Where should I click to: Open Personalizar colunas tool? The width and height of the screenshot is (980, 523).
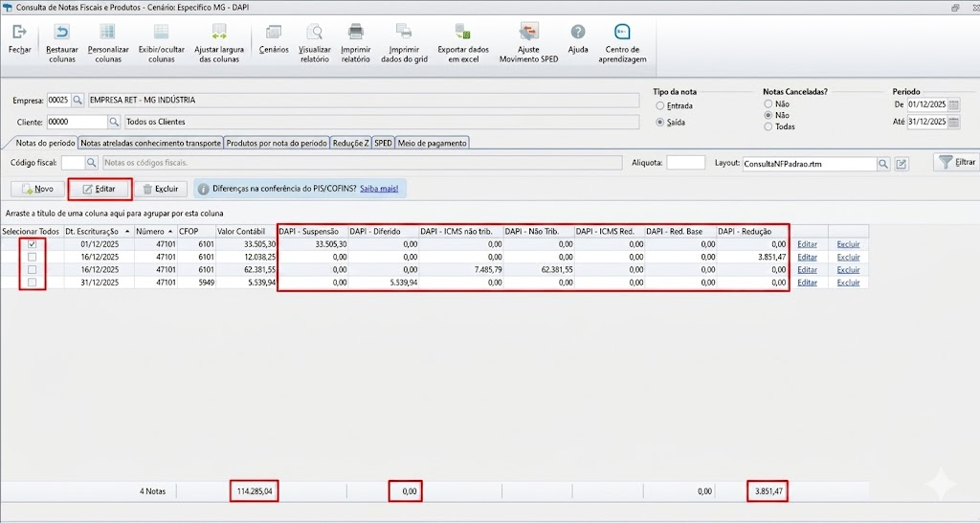coord(107,32)
